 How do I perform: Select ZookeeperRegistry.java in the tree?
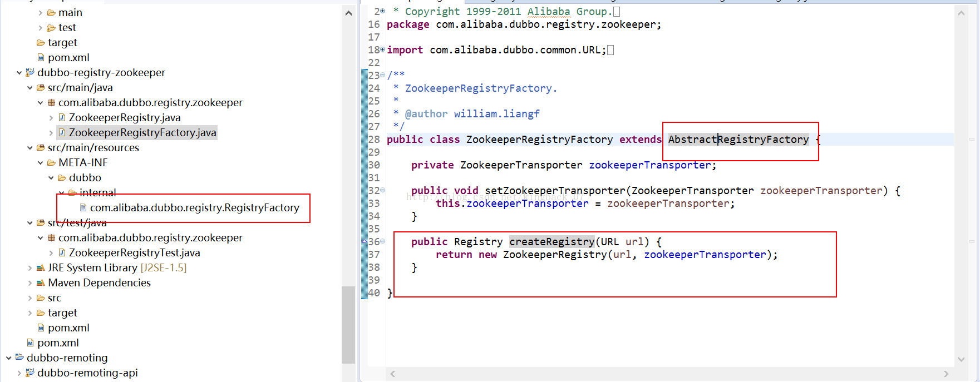[125, 117]
